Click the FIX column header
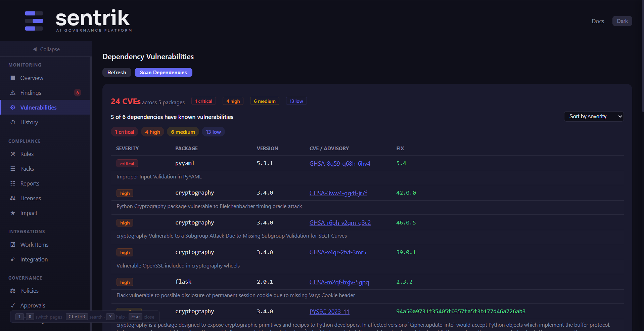 pos(400,149)
